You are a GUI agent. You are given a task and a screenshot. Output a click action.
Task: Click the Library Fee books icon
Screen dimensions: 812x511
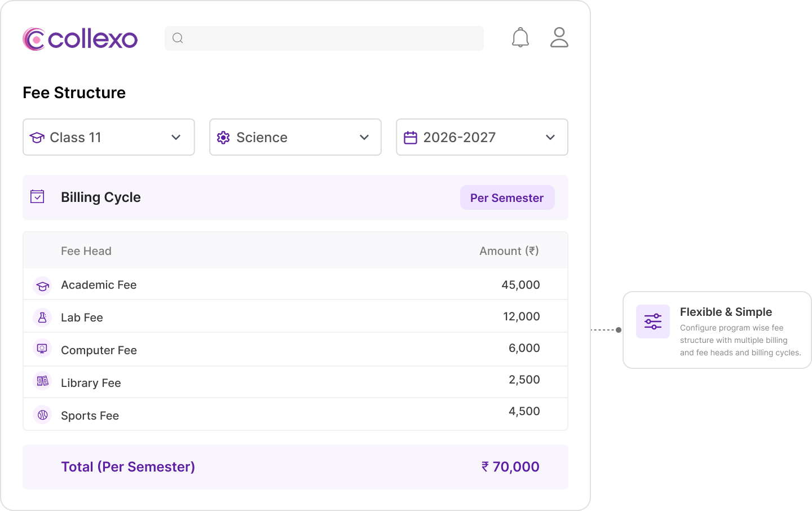pyautogui.click(x=42, y=381)
